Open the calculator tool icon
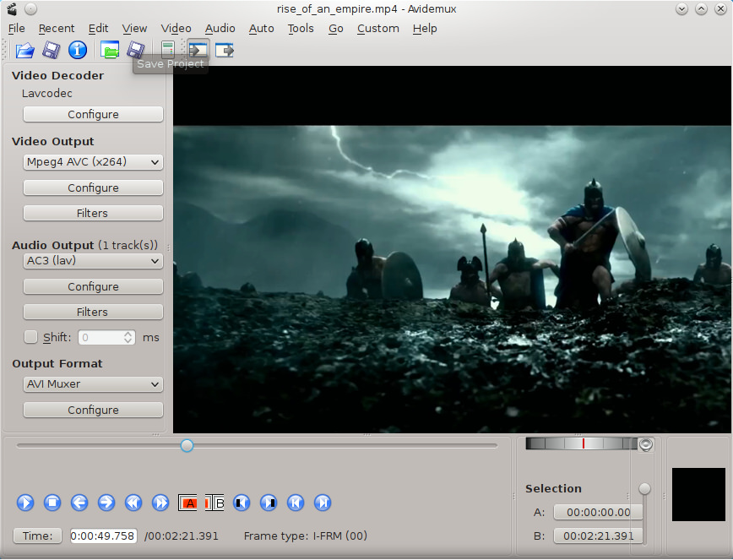Viewport: 733px width, 560px height. (168, 50)
